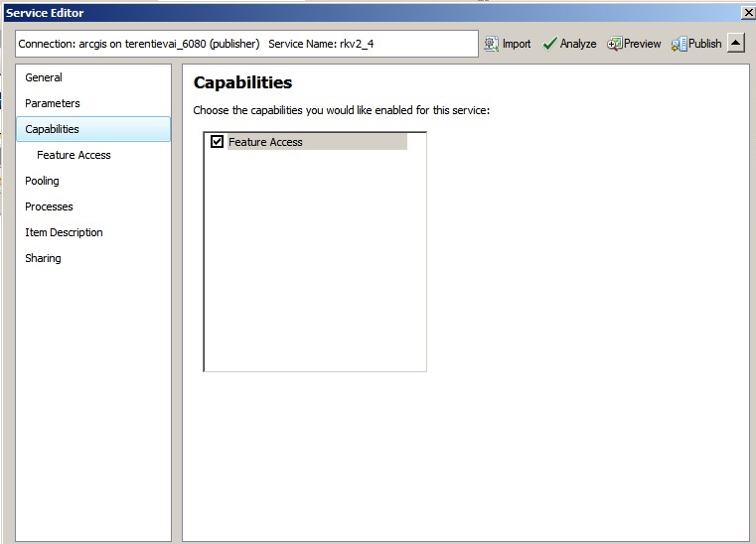This screenshot has height=544, width=756.
Task: Click the Preview button label
Action: pos(642,44)
